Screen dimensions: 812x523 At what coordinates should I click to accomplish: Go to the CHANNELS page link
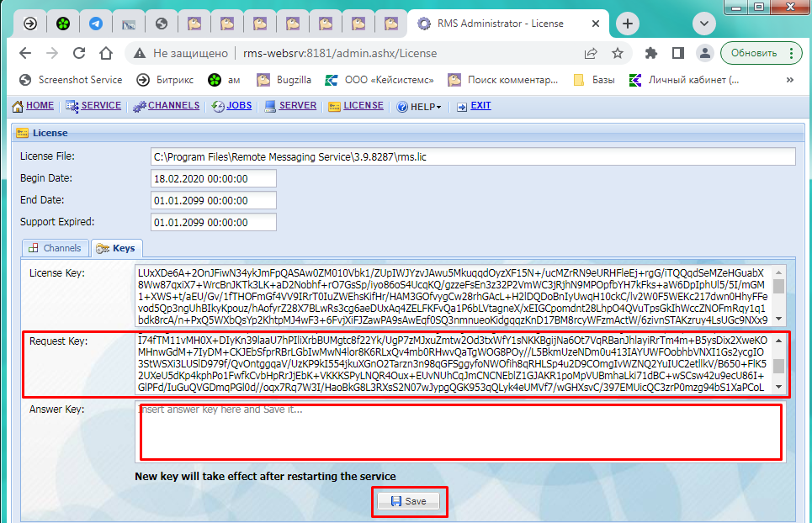[x=173, y=106]
